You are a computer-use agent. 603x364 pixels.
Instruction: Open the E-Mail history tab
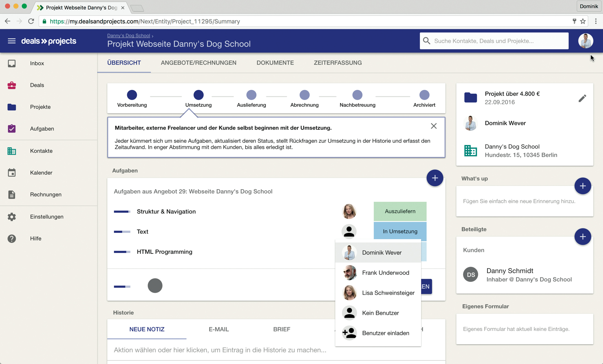(x=218, y=329)
